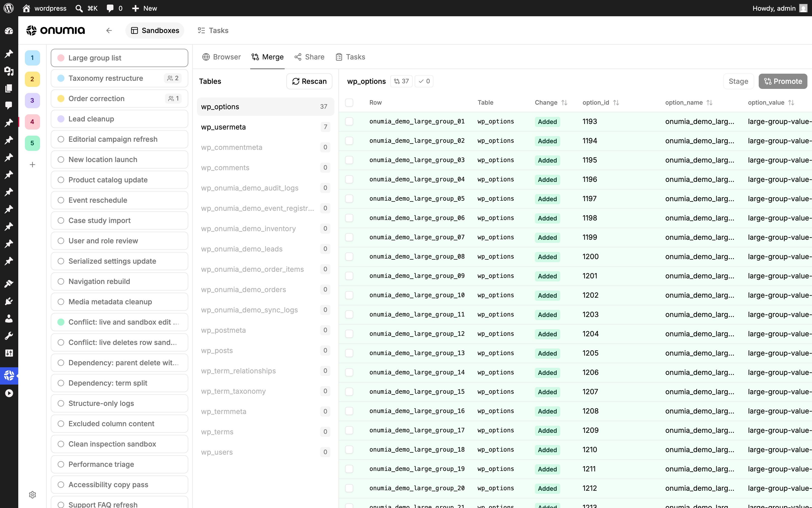Image resolution: width=812 pixels, height=508 pixels.
Task: Check the row onumia_demo_large_group_01
Action: pyautogui.click(x=349, y=121)
